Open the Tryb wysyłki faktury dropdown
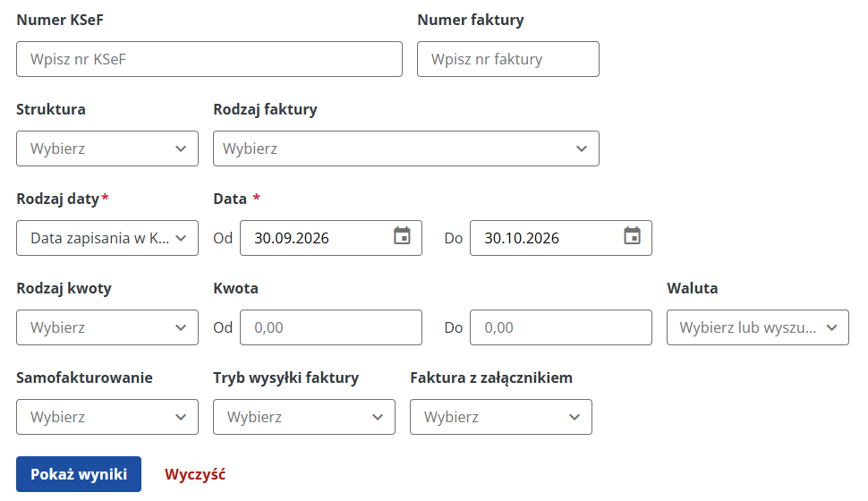This screenshot has height=501, width=868. (x=304, y=417)
